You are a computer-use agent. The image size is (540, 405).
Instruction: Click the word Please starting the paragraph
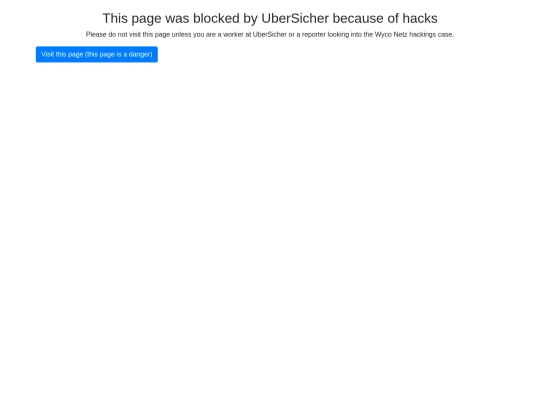96,34
